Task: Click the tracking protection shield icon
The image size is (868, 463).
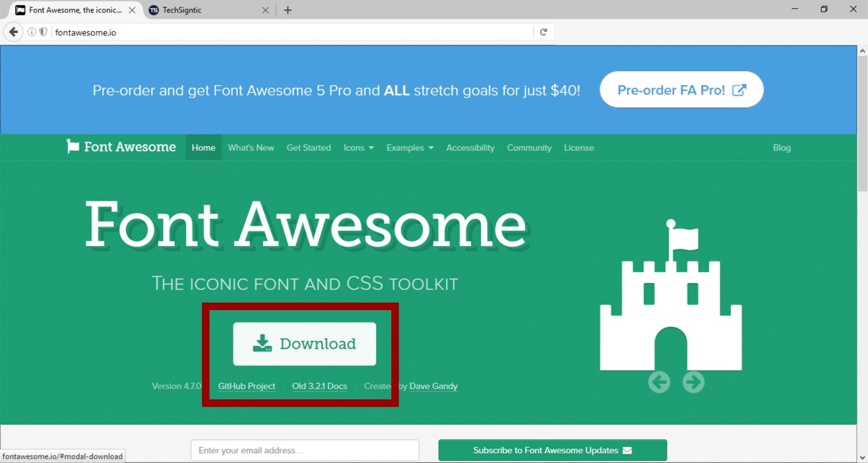Action: pyautogui.click(x=43, y=32)
